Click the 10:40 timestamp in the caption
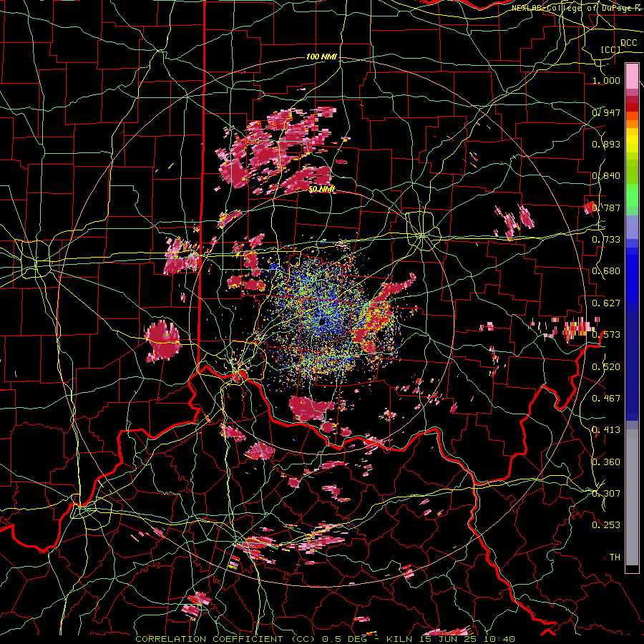This screenshot has height=644, width=644. 499,639
